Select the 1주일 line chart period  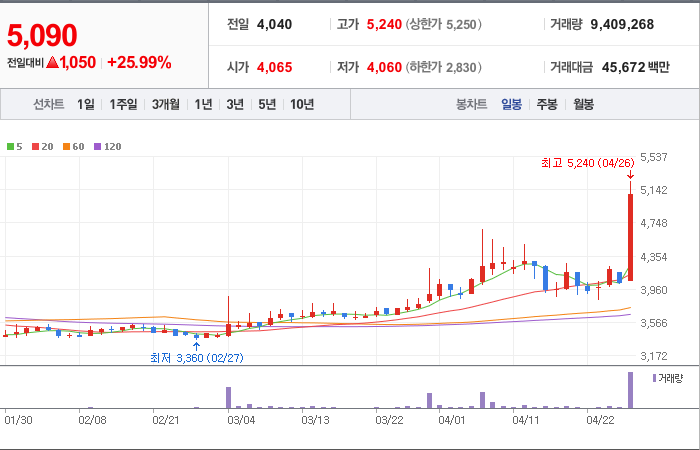pos(123,104)
